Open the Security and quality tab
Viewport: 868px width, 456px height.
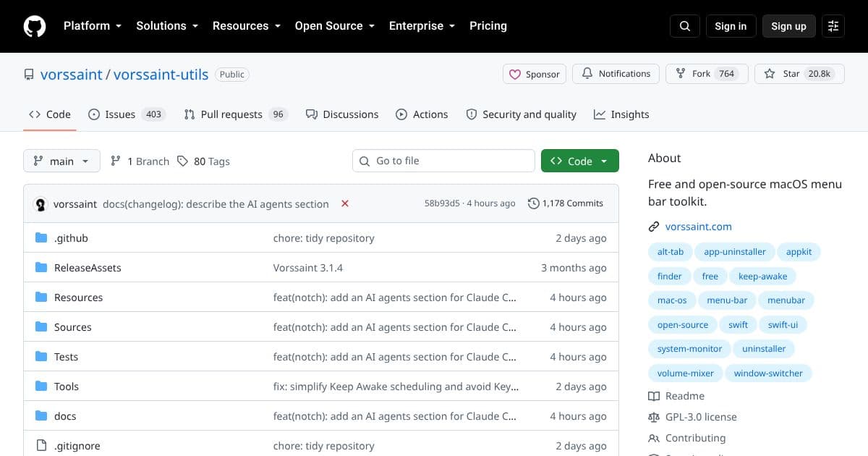(522, 114)
